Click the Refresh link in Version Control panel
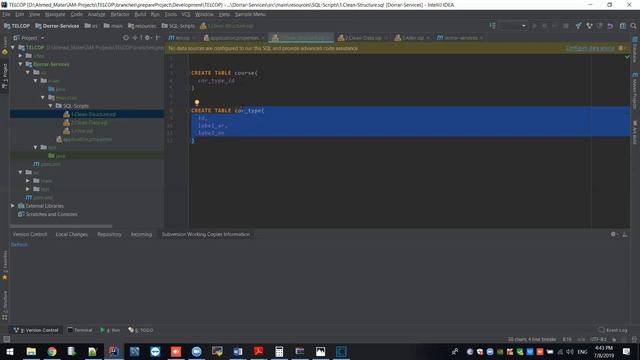The width and height of the screenshot is (640, 360). pos(19,244)
